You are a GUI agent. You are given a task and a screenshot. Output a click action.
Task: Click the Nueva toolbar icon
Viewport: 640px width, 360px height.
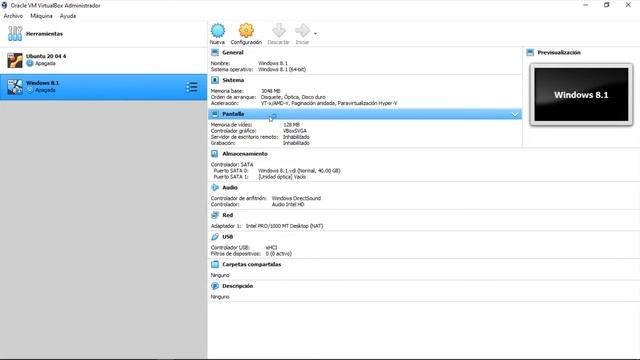[x=218, y=31]
